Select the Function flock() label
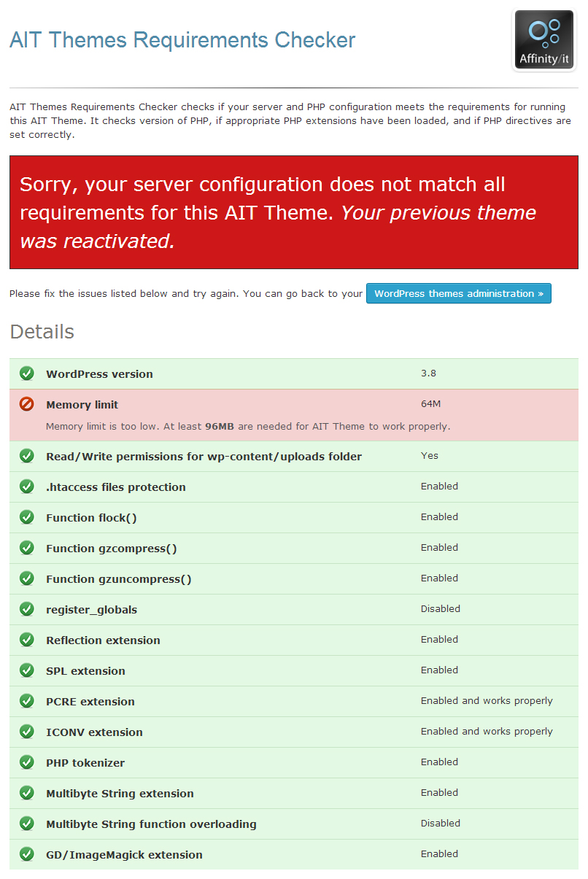 91,518
